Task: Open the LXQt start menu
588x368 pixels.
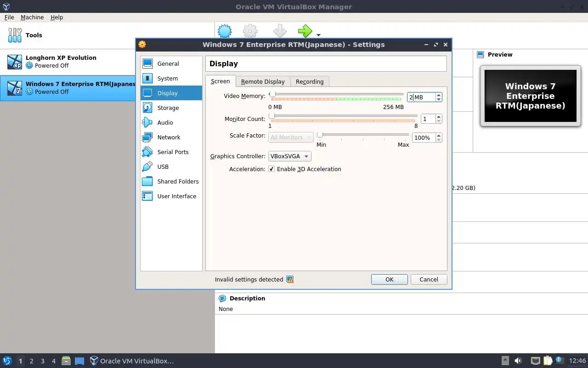Action: click(x=7, y=361)
